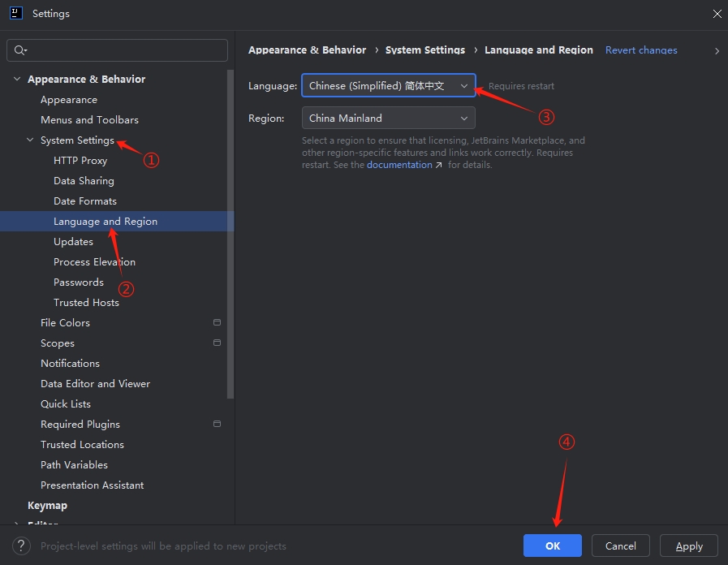
Task: Click the settings search input field
Action: 122,50
